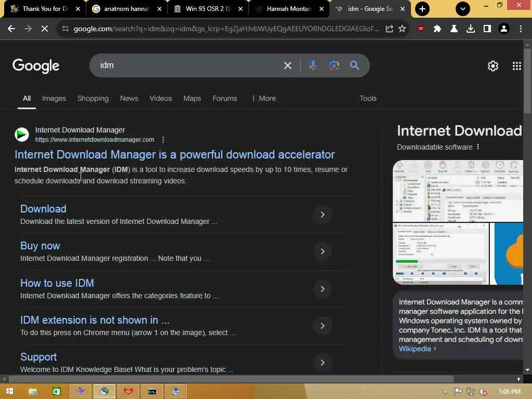Stop loading the page
The image size is (532, 399).
[45, 29]
